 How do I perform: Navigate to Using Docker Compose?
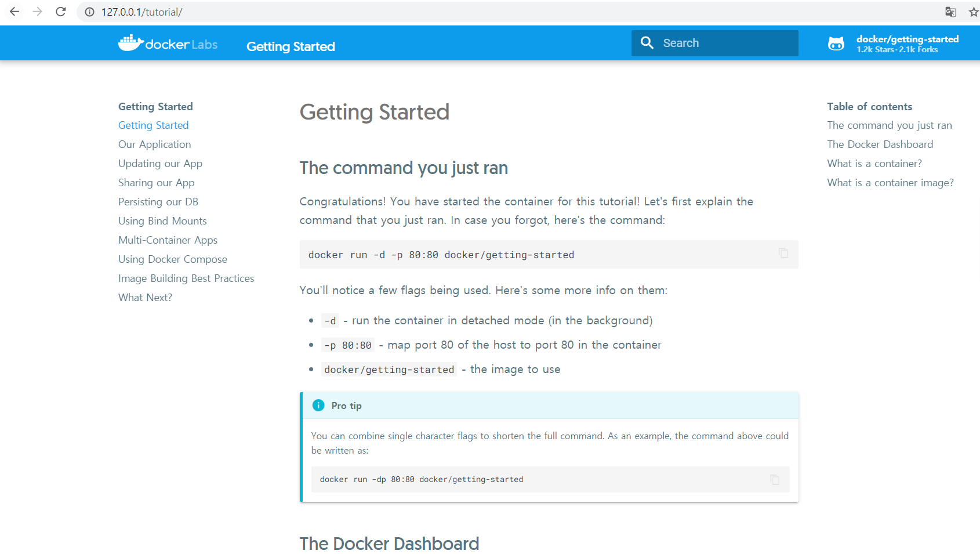point(173,259)
